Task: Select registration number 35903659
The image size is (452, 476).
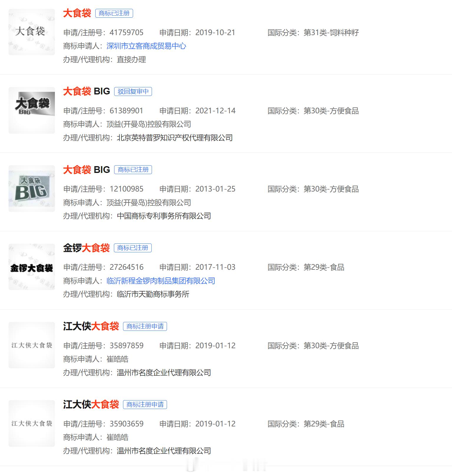Action: tap(127, 424)
